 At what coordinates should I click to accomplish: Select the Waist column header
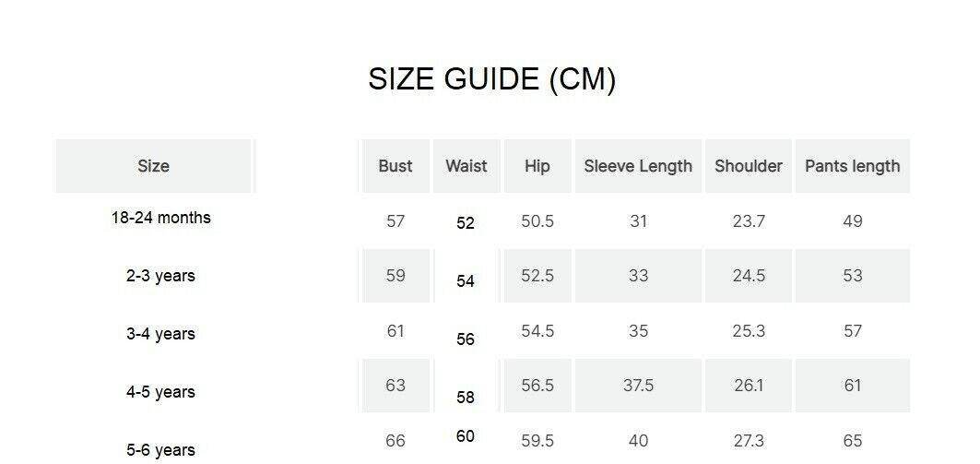tap(466, 166)
